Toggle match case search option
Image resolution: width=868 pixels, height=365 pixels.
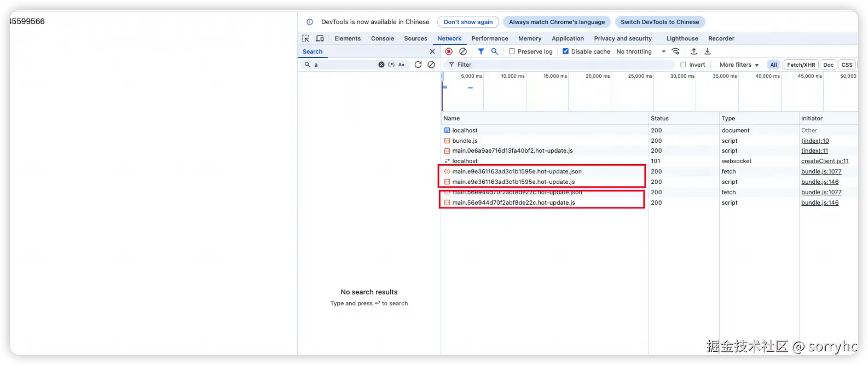(x=401, y=65)
